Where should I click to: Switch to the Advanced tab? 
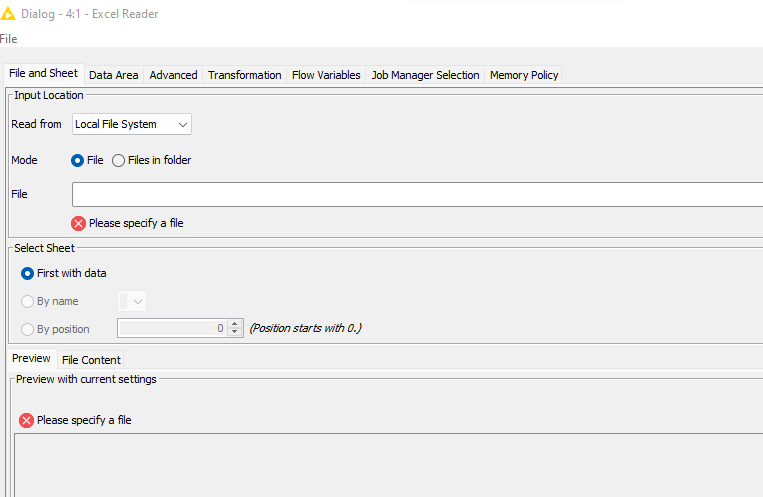173,75
